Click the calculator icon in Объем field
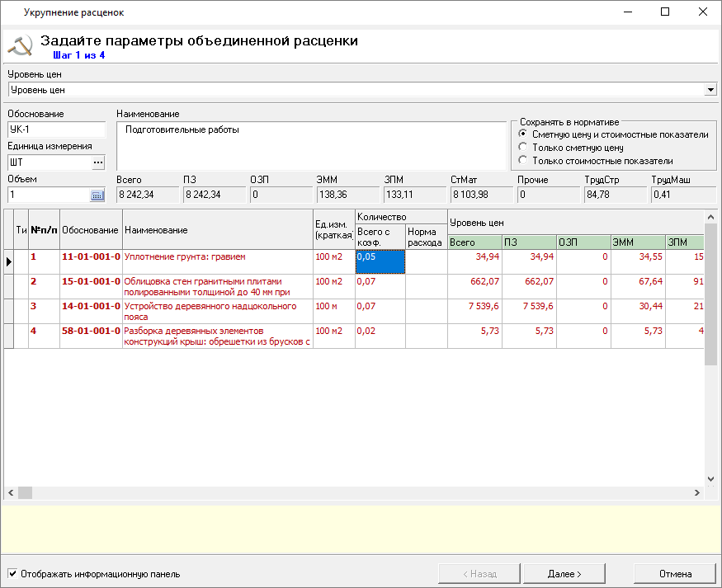 (97, 195)
